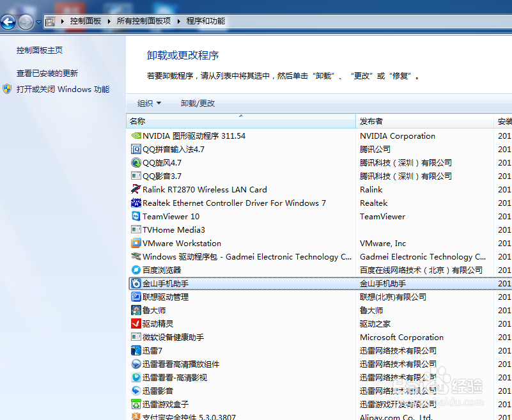Click the 迅雷游戏盒子 icon

click(136, 404)
